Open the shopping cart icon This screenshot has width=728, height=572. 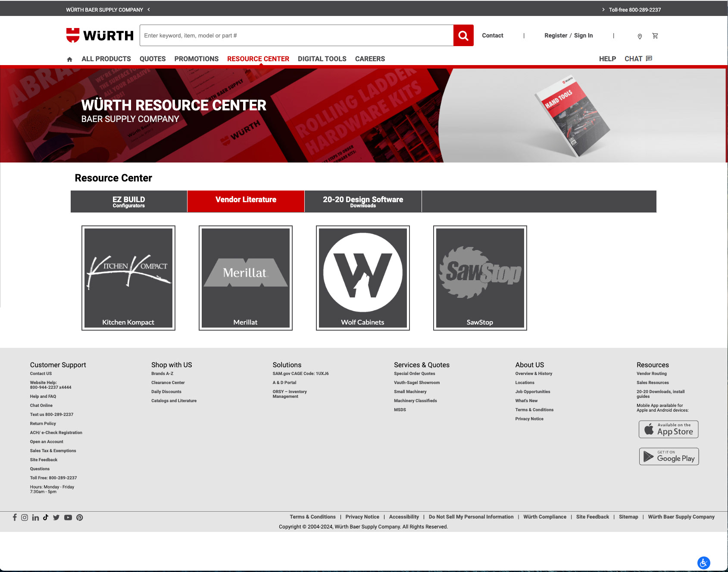coord(655,36)
